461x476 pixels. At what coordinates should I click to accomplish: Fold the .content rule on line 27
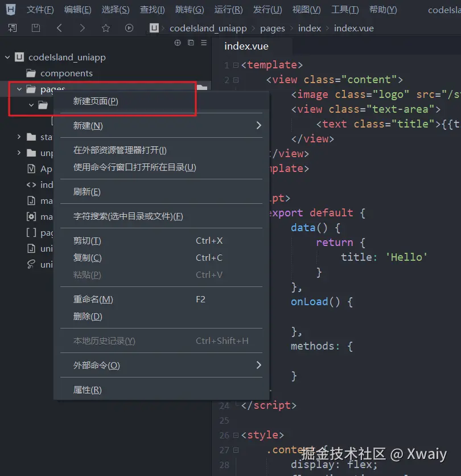coord(236,450)
